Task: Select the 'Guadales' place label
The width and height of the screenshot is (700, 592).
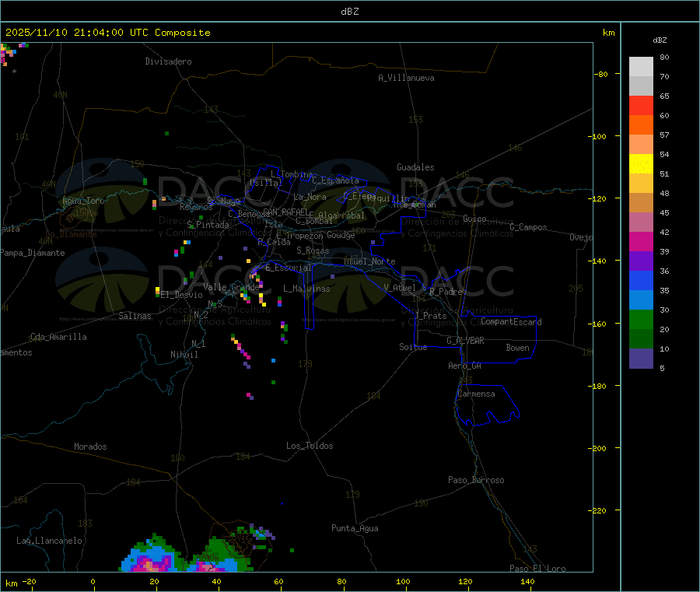Action: 415,167
